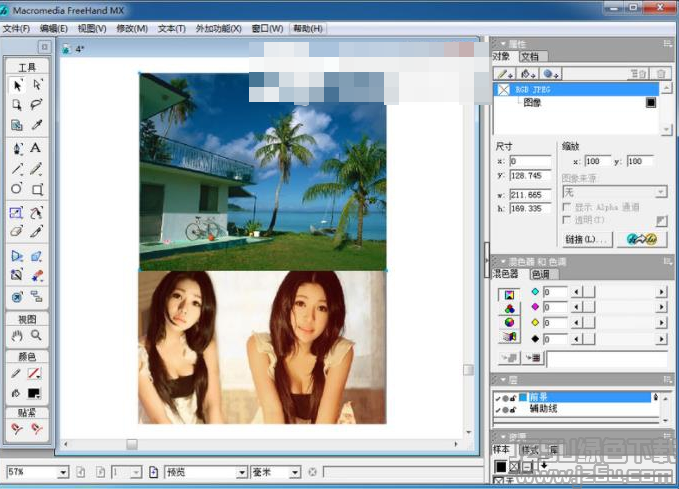The image size is (679, 489).
Task: Toggle visibility checkmark of 辅助线 layer
Action: pyautogui.click(x=497, y=410)
